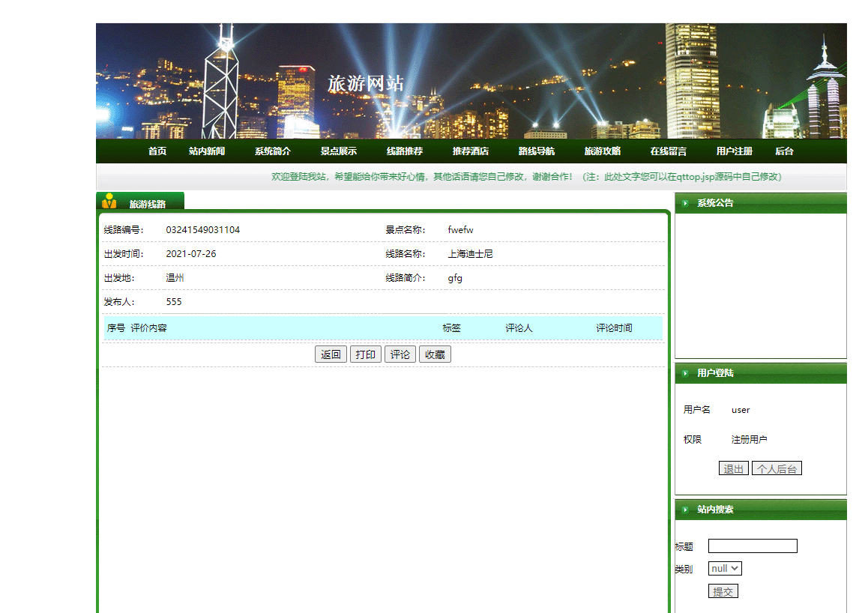This screenshot has height=613, width=868.
Task: Navigate to 推荐酒店 menu item
Action: click(471, 151)
